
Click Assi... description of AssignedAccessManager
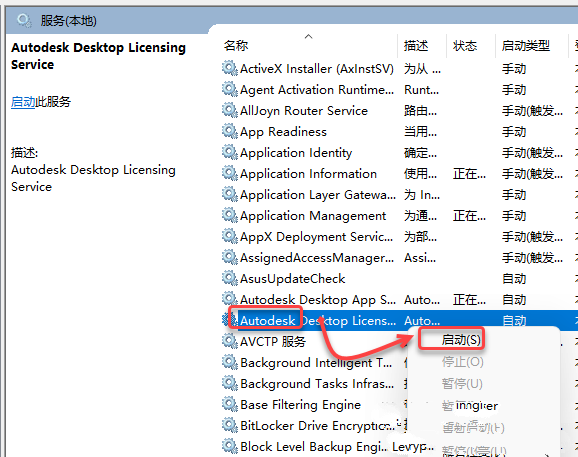point(420,258)
